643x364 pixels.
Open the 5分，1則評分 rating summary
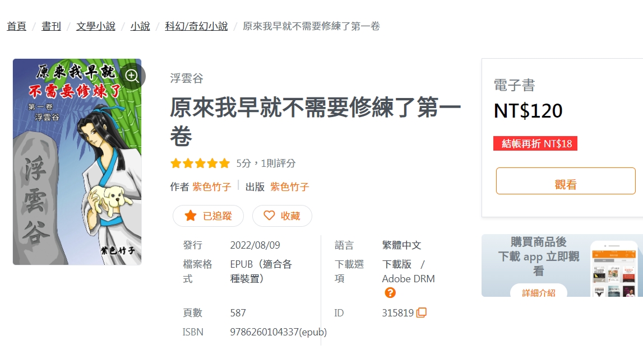[266, 164]
